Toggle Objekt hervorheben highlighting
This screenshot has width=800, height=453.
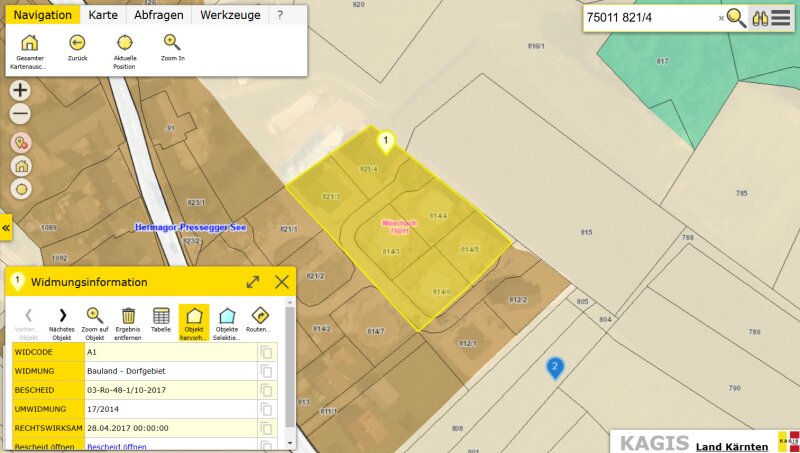coord(194,316)
